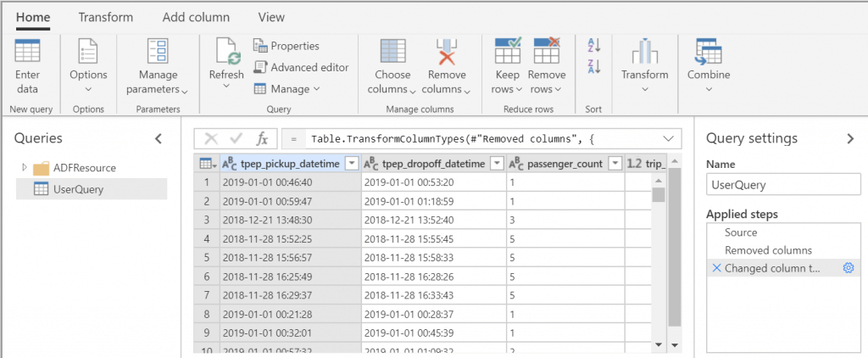Image resolution: width=868 pixels, height=358 pixels.
Task: Switch to the Add column tab
Action: click(x=196, y=17)
